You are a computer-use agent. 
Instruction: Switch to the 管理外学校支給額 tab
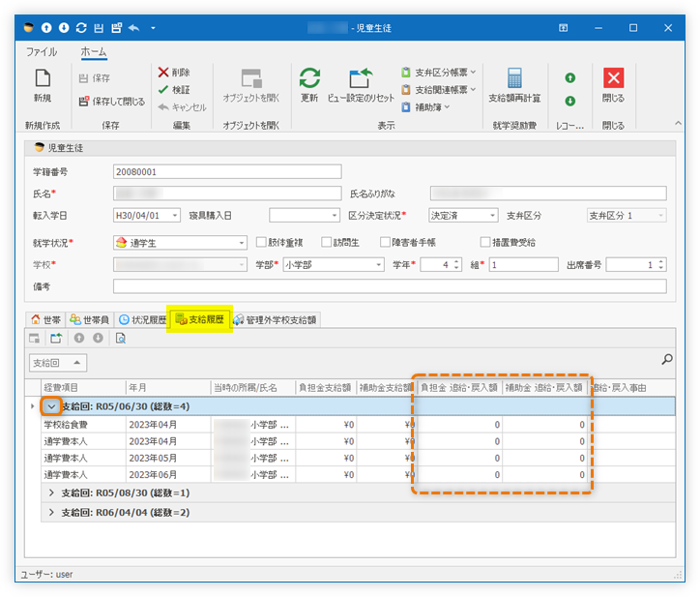coord(275,319)
